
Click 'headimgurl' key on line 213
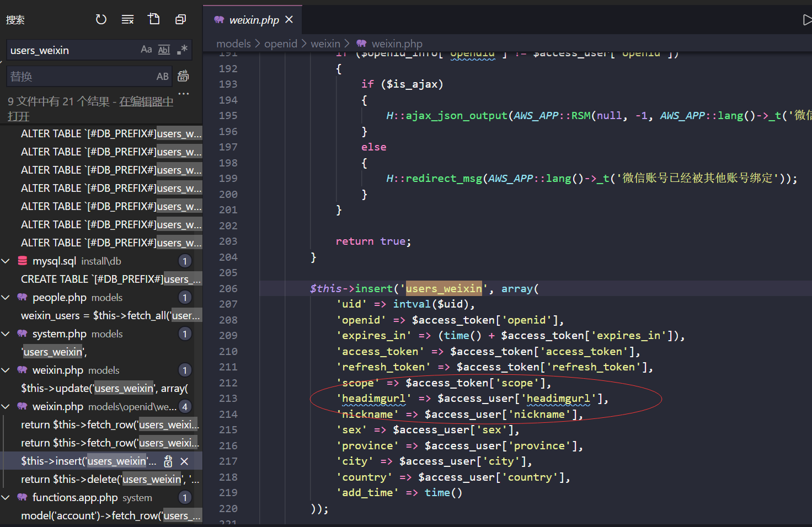coord(373,398)
